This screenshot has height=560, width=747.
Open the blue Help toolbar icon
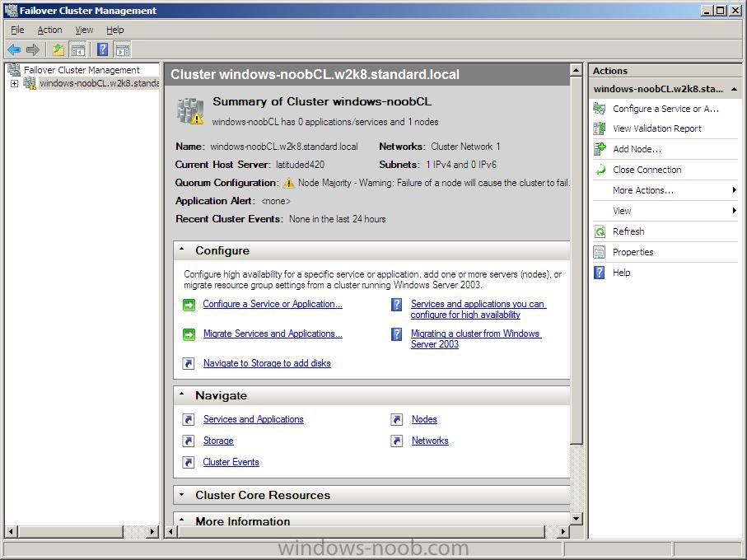point(102,49)
